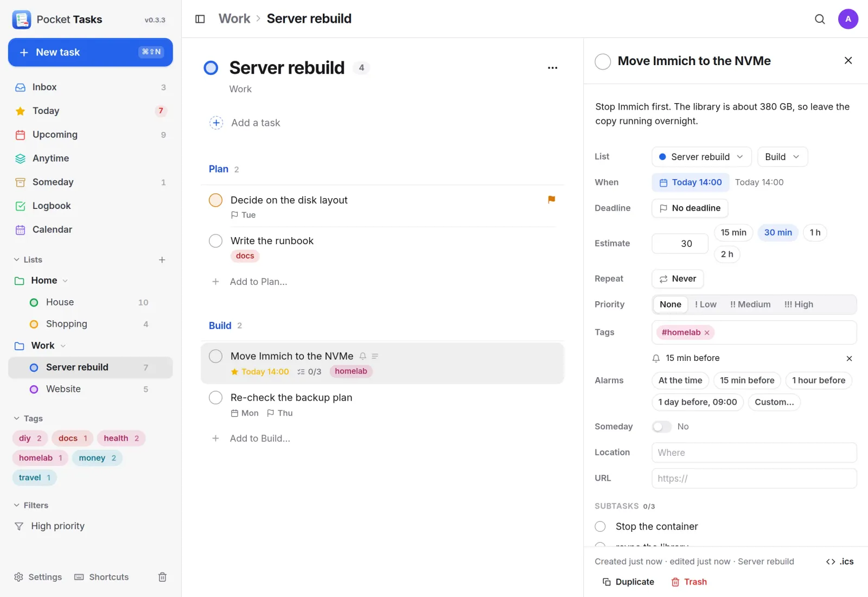
Task: Open Shortcuts in the sidebar footer
Action: click(101, 577)
